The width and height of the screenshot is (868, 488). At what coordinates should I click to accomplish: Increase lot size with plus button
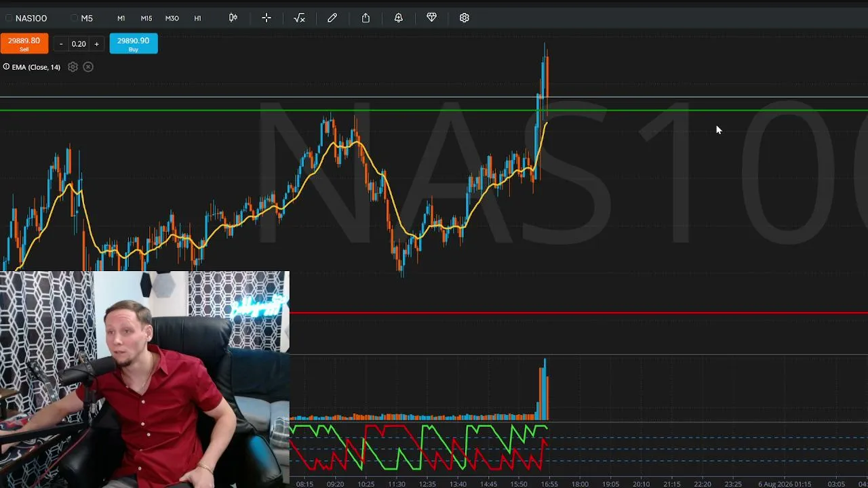click(x=96, y=44)
